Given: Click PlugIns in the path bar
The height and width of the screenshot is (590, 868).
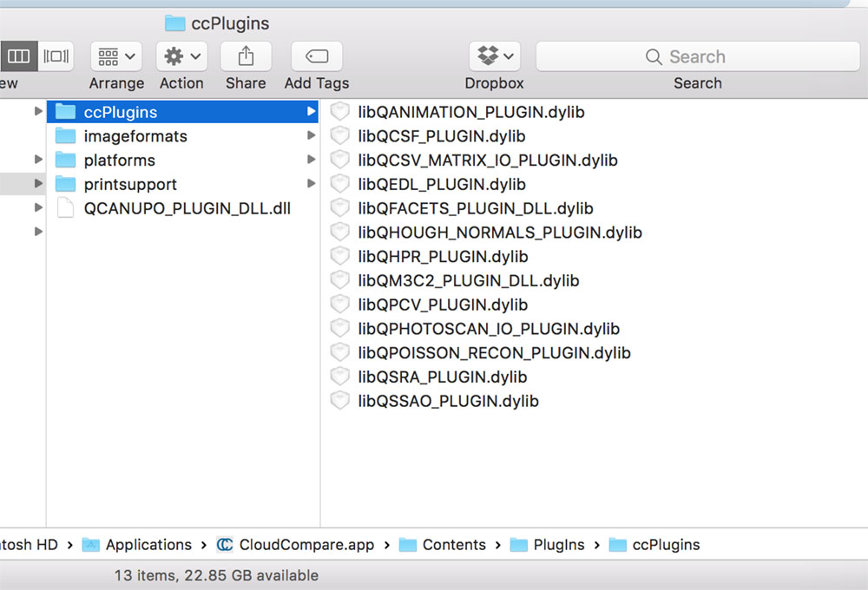Looking at the screenshot, I should coord(558,545).
